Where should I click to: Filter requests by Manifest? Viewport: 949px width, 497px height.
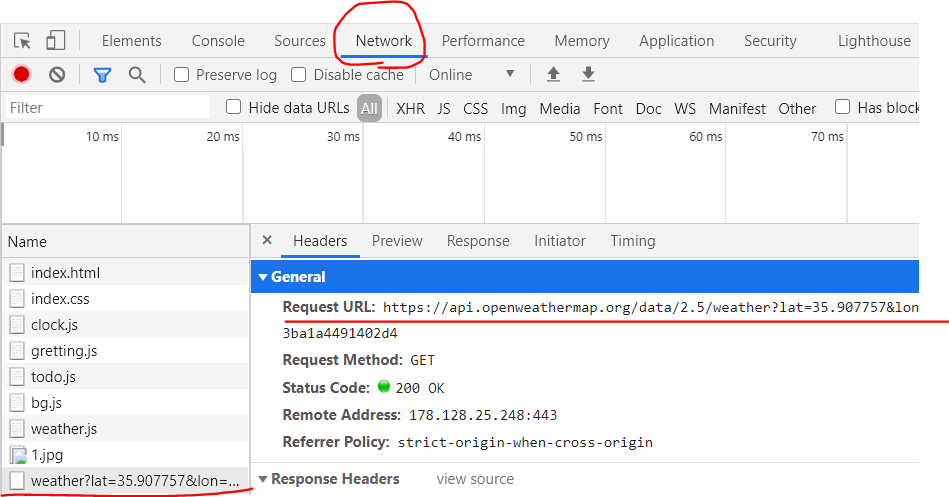[x=737, y=109]
